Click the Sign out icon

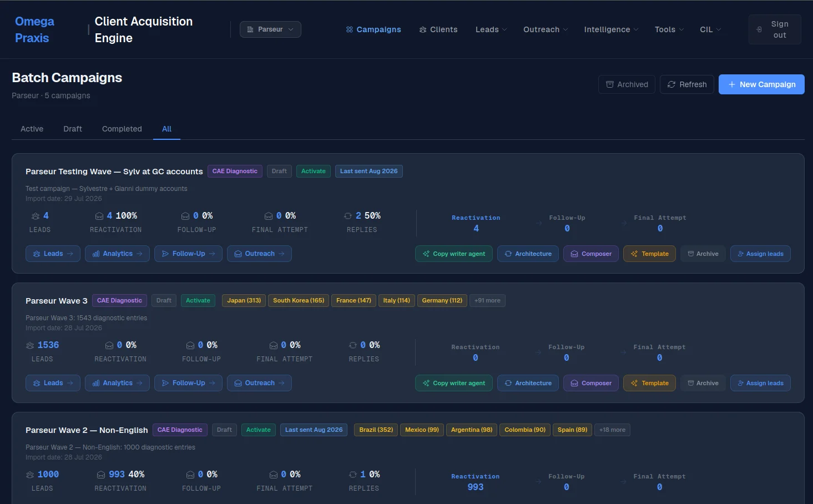coord(759,29)
